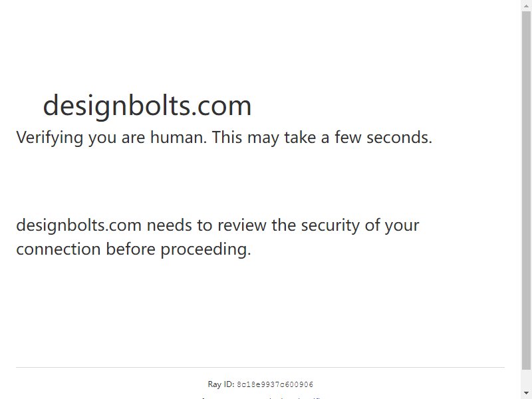Click scrollbar track below the thumb
The width and height of the screenshot is (532, 399).
tap(526, 379)
